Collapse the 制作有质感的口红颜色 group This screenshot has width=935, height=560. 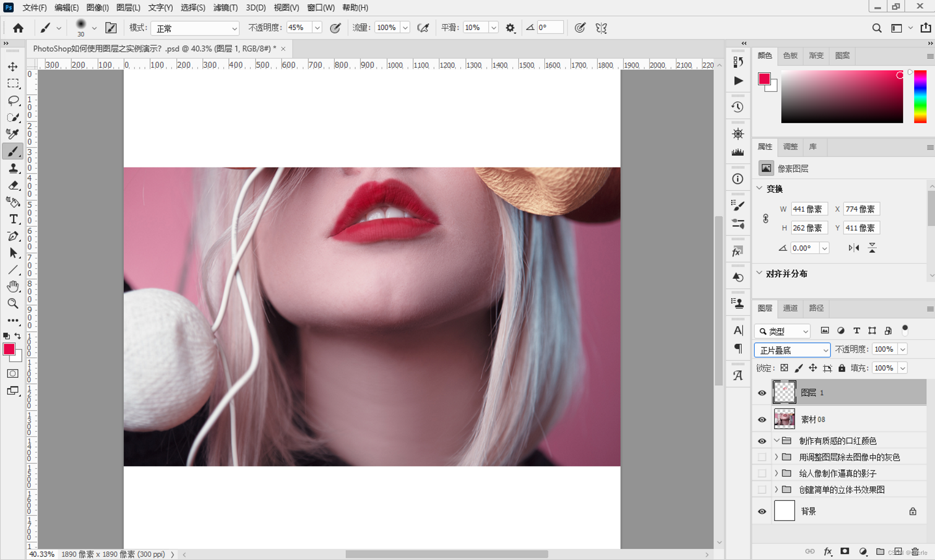click(776, 441)
